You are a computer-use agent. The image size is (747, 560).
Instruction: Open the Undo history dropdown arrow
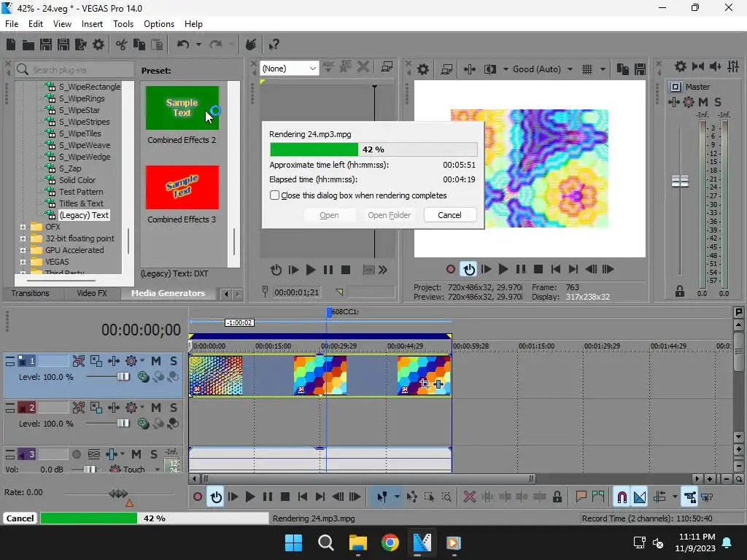198,44
